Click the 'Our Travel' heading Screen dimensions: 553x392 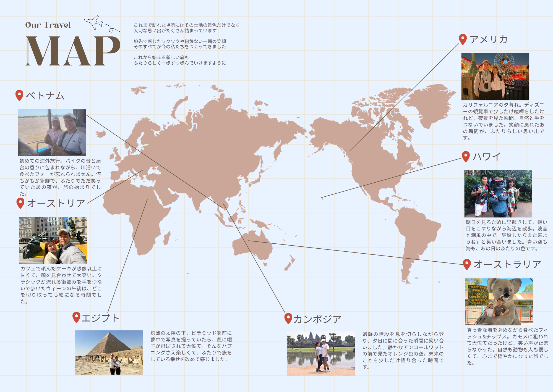click(48, 25)
